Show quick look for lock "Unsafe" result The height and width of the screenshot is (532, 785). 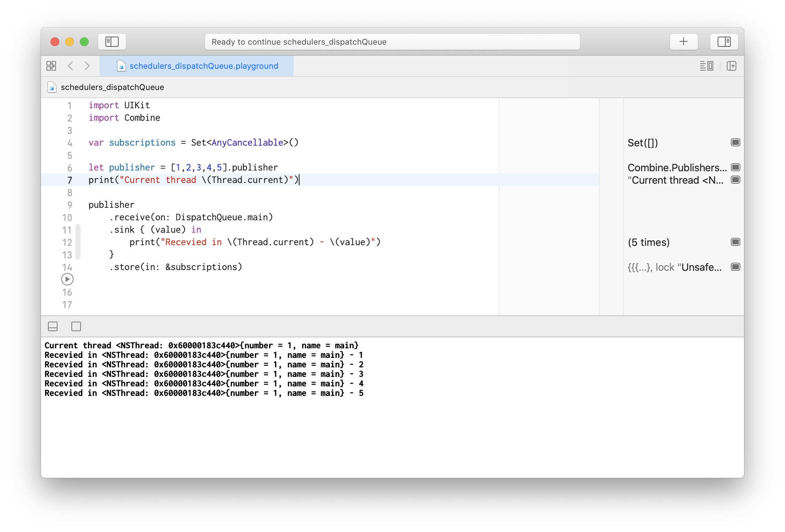click(x=736, y=267)
